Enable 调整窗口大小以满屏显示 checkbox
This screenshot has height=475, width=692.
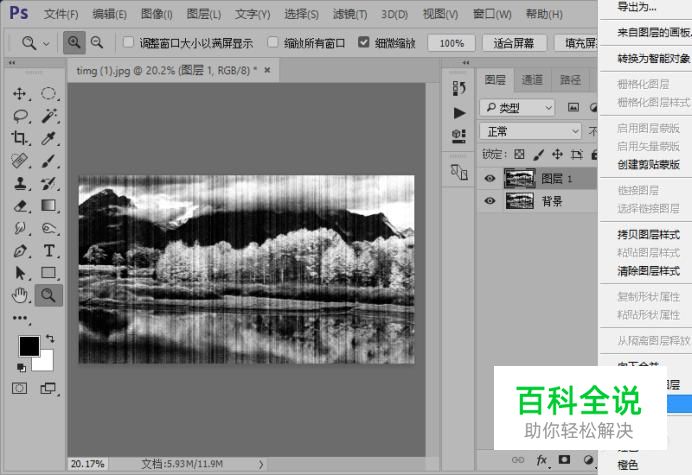pyautogui.click(x=128, y=42)
